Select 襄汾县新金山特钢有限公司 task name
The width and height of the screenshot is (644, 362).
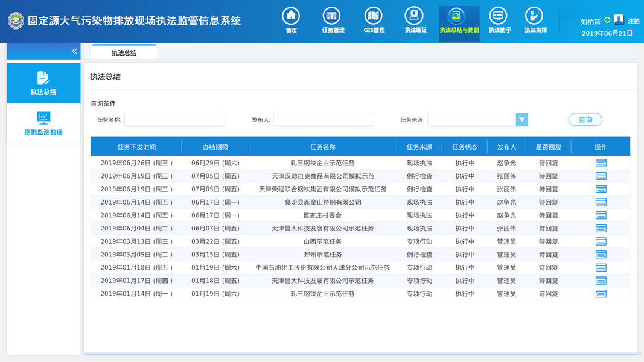323,202
